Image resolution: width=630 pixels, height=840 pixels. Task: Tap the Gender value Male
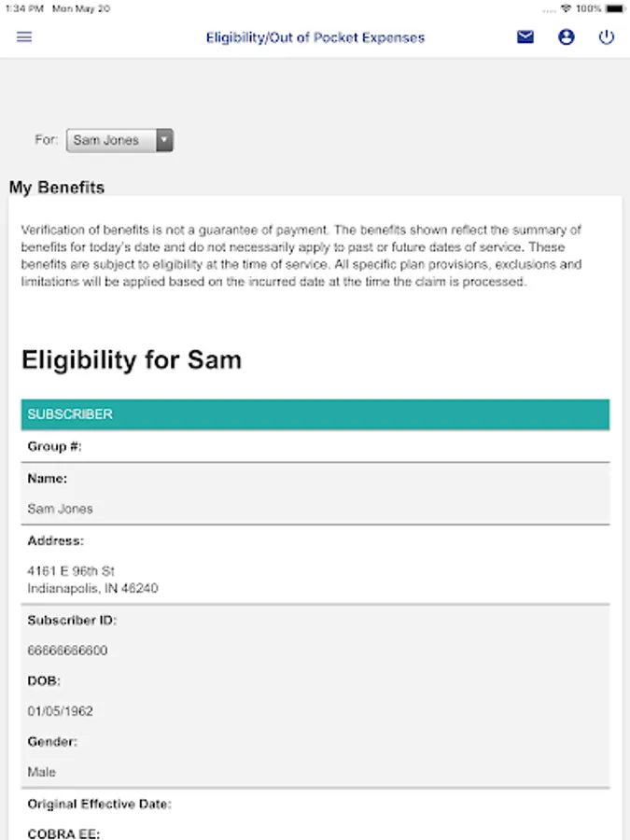[42, 772]
